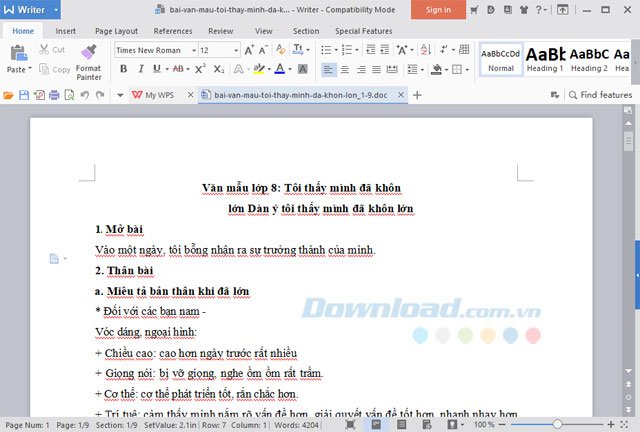Open the Page Layout ribbon tab

[116, 31]
